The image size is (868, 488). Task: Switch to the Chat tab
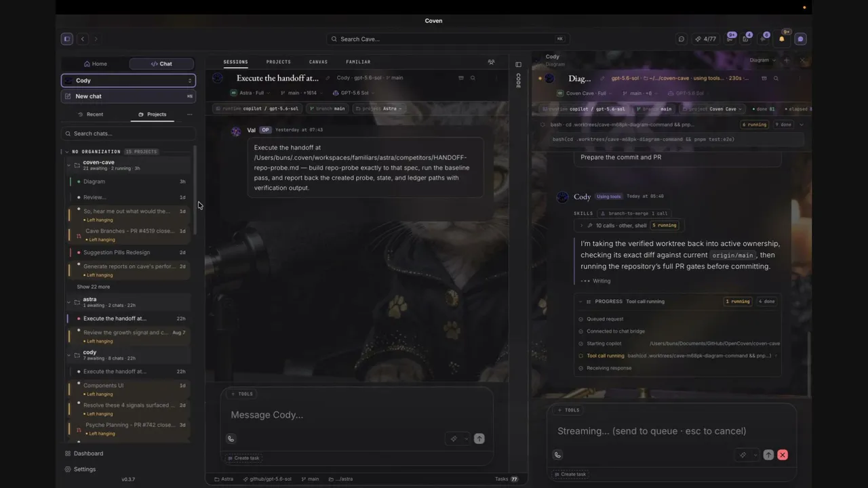(161, 64)
